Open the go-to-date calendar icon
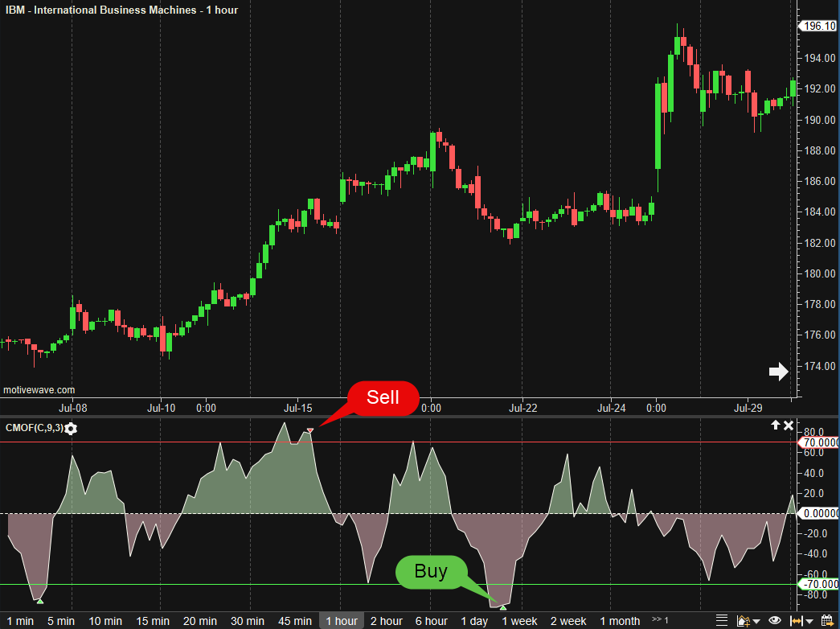 pyautogui.click(x=827, y=620)
